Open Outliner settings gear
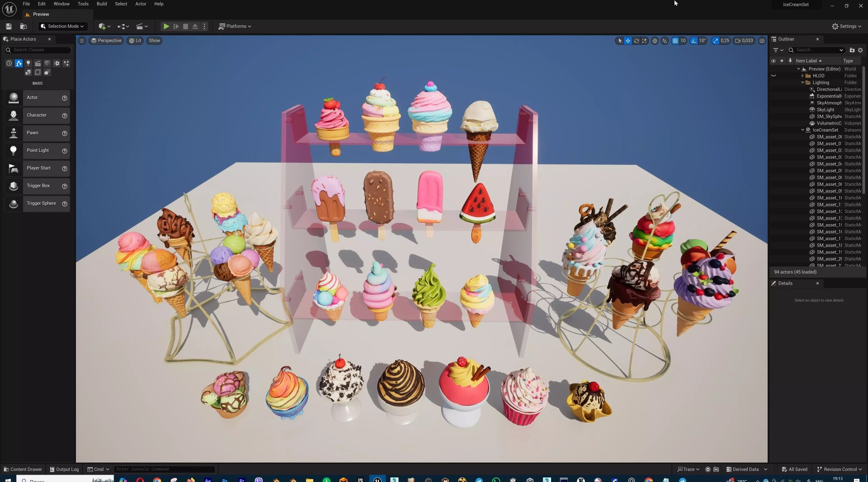The height and width of the screenshot is (482, 868). click(860, 50)
